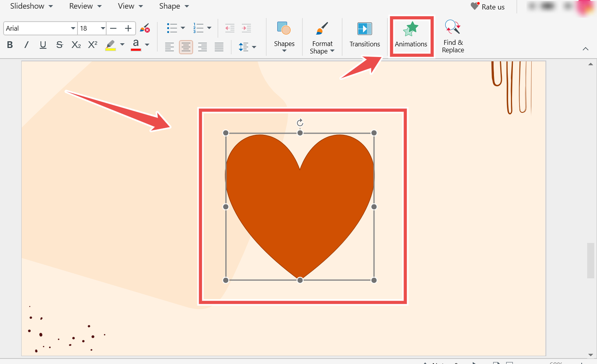Open the font size dropdown
The width and height of the screenshot is (597, 364).
103,28
